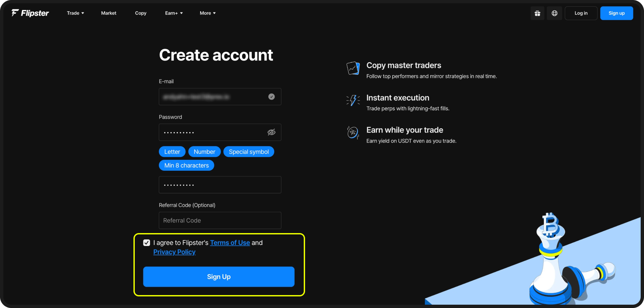This screenshot has height=308, width=644.
Task: Open the Copy menu item
Action: pos(141,13)
